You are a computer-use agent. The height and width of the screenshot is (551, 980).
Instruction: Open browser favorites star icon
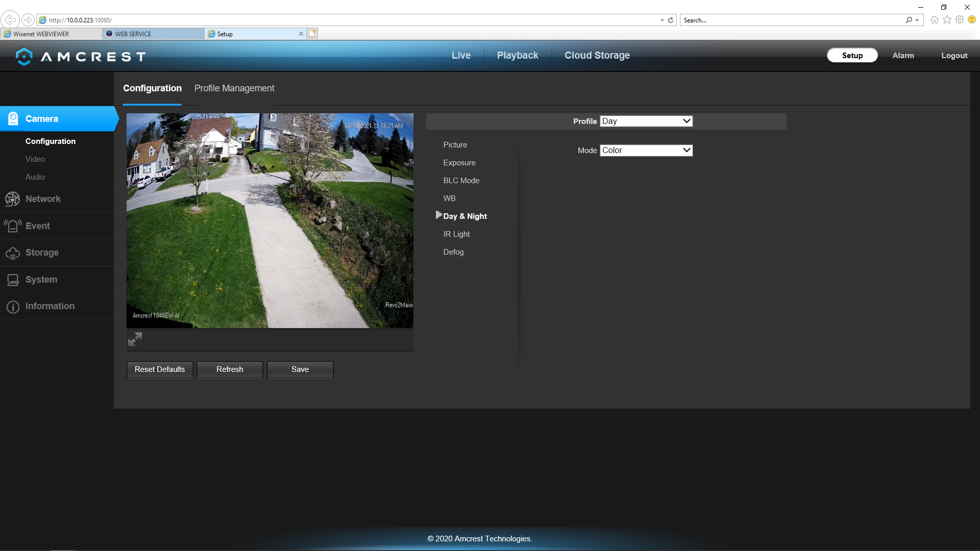pyautogui.click(x=947, y=20)
